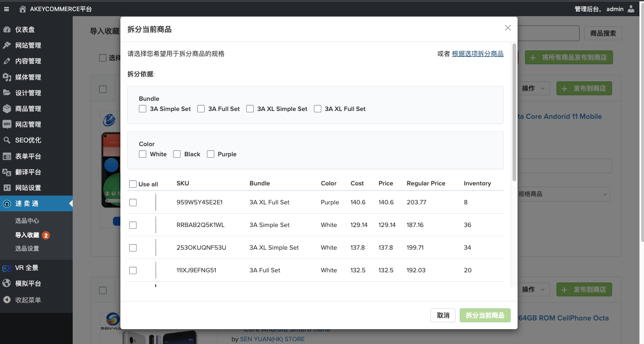
Task: Click the 翻译平台 translate icon
Action: pyautogui.click(x=7, y=172)
